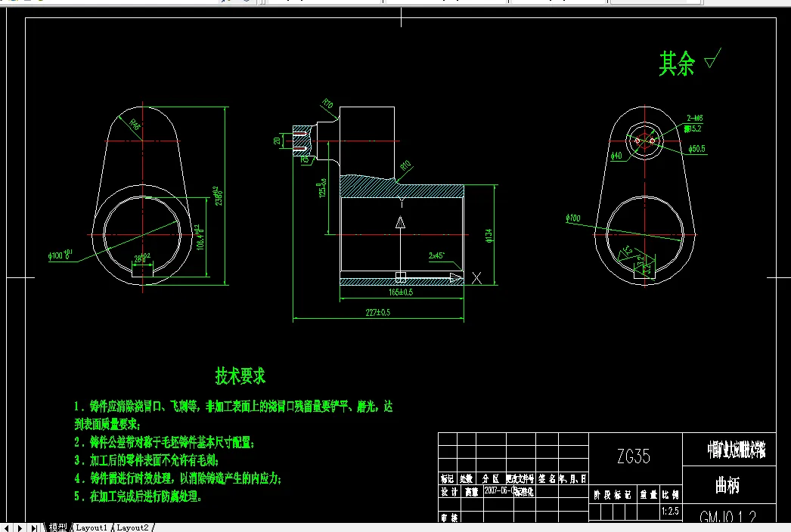Select the 技术要求 heading text
Viewport: 791px width, 532px height.
[x=240, y=376]
